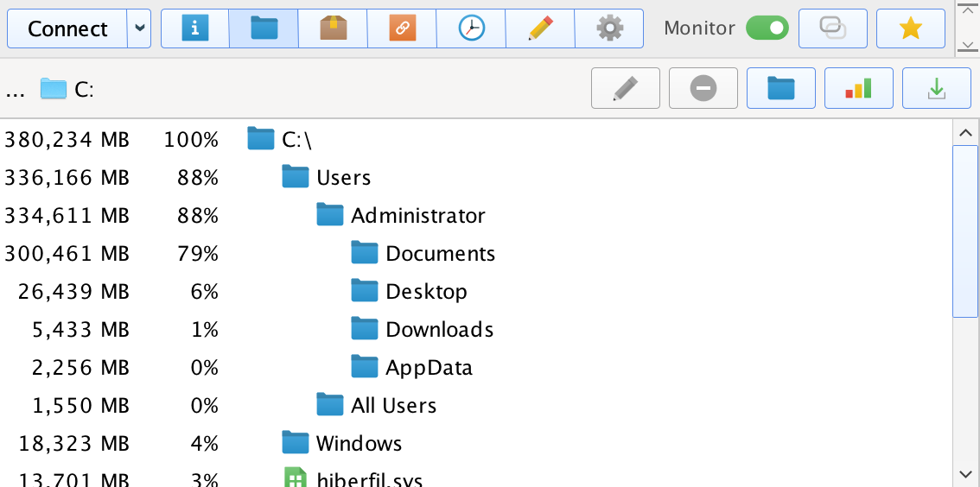980x487 pixels.
Task: Open the blue info panel icon
Action: coord(195,28)
